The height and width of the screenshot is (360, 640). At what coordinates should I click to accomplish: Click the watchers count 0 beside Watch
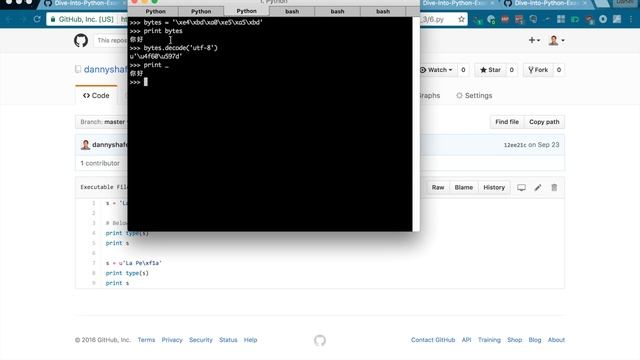click(x=463, y=70)
